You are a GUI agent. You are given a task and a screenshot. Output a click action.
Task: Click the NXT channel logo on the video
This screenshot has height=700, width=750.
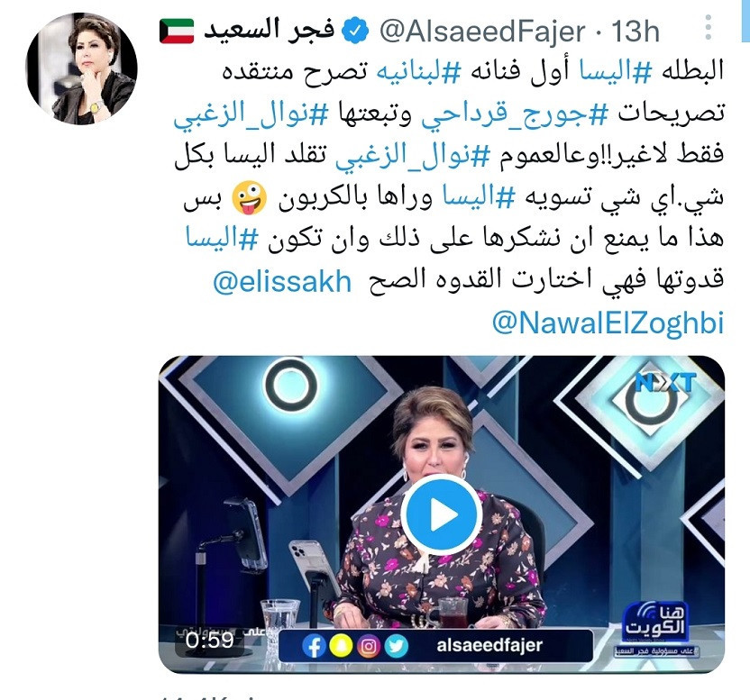point(665,383)
